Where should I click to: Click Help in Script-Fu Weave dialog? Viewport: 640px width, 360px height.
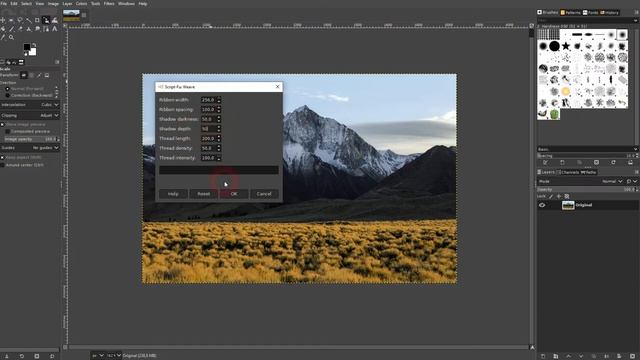click(x=173, y=194)
